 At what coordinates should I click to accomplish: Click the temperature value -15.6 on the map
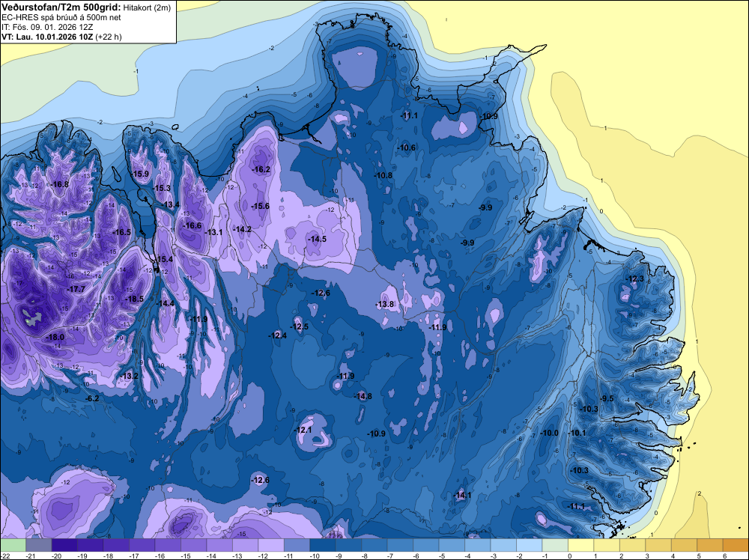click(261, 206)
